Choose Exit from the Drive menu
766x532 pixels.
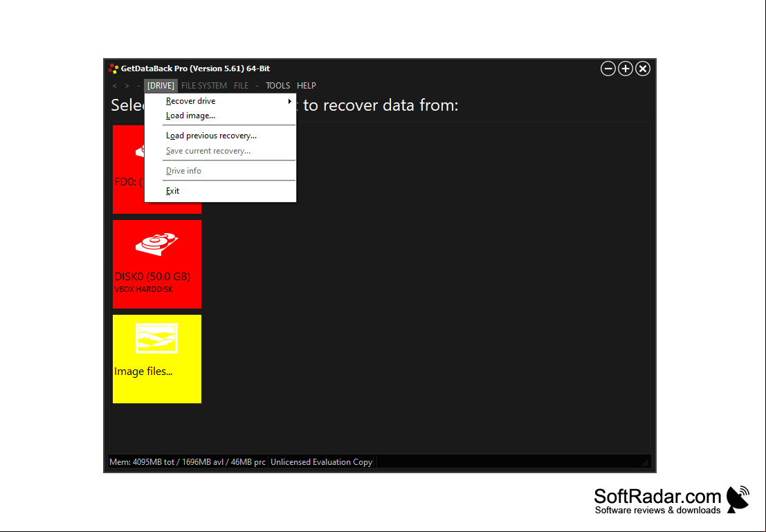(220, 191)
